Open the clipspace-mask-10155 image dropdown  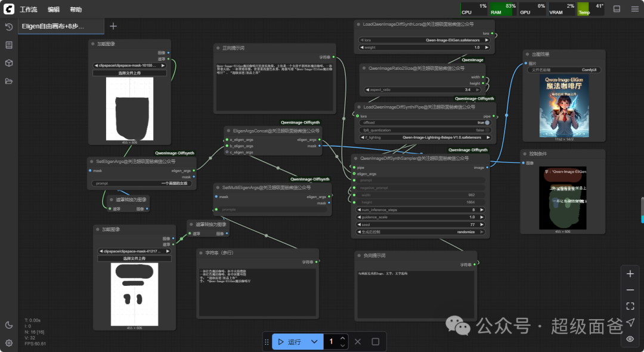129,65
